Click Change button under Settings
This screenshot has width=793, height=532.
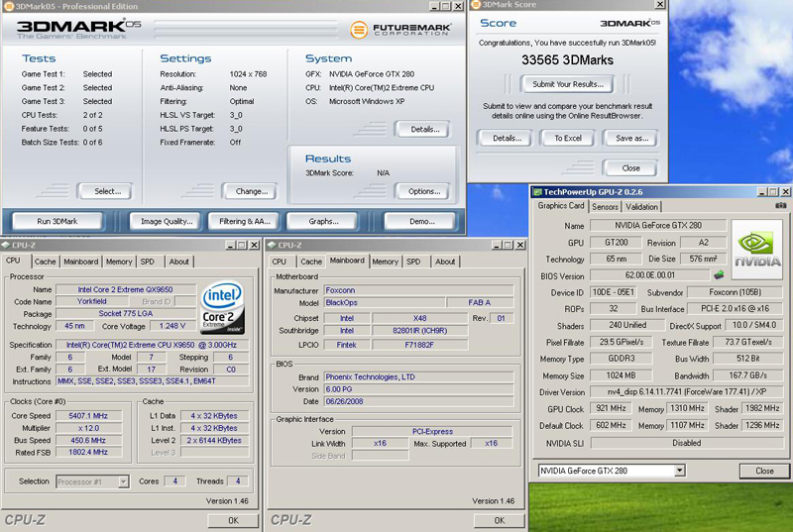252,191
